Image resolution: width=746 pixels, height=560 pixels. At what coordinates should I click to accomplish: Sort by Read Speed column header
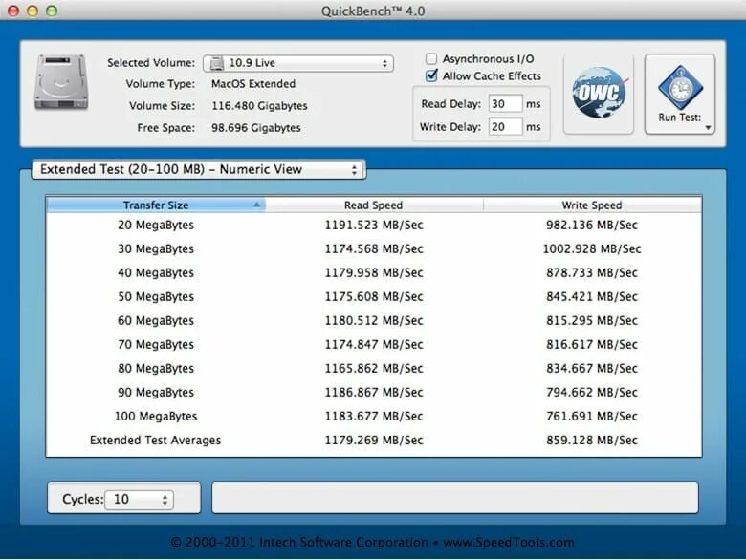(374, 205)
